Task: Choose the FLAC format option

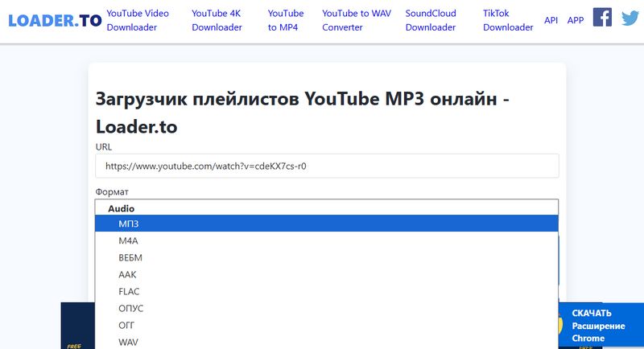Action: pyautogui.click(x=327, y=291)
